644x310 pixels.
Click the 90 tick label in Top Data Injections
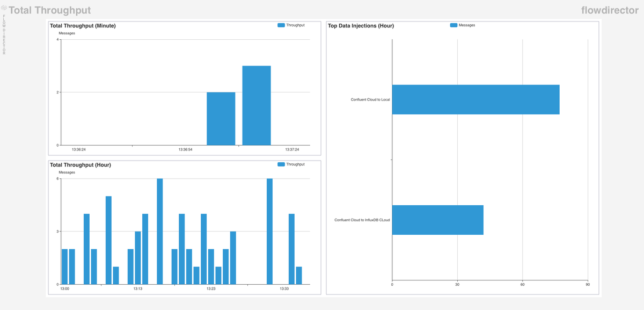[x=588, y=284]
